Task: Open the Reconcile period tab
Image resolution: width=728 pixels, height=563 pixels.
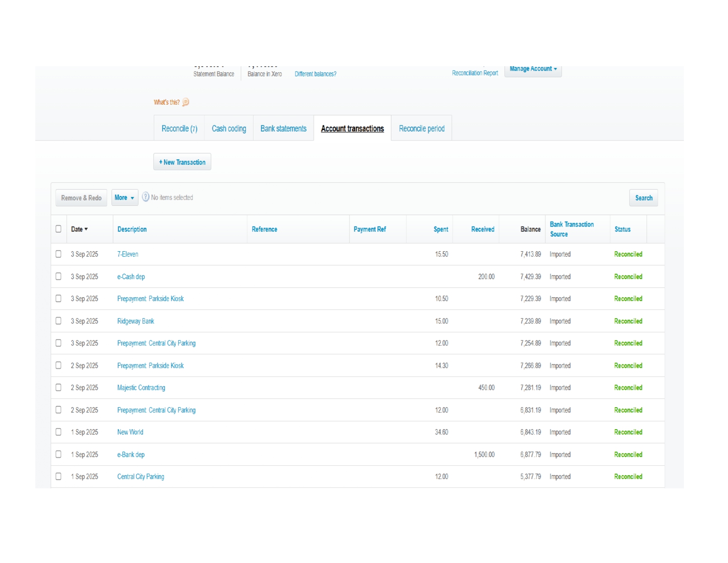Action: point(421,128)
